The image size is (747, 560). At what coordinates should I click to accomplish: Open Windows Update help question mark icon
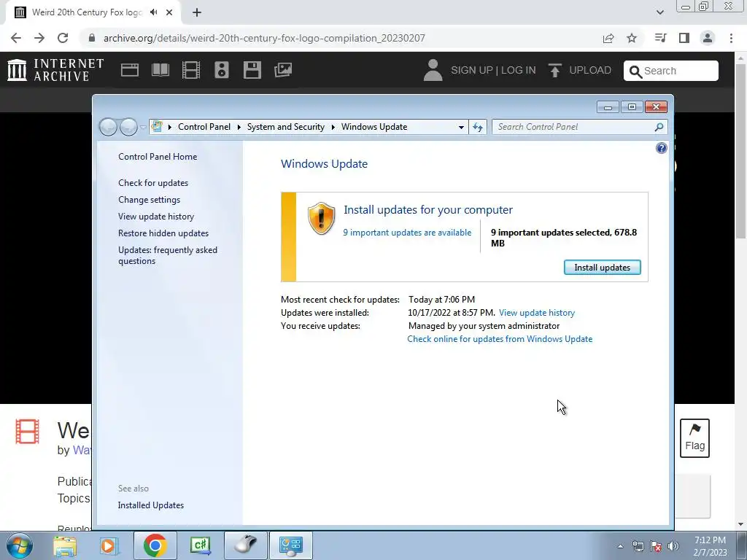pyautogui.click(x=661, y=148)
